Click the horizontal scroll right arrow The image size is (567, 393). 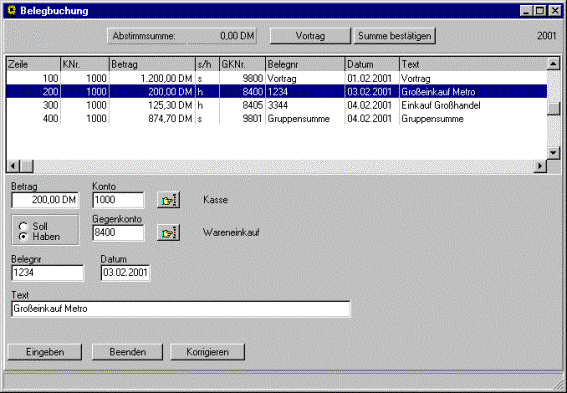click(540, 166)
